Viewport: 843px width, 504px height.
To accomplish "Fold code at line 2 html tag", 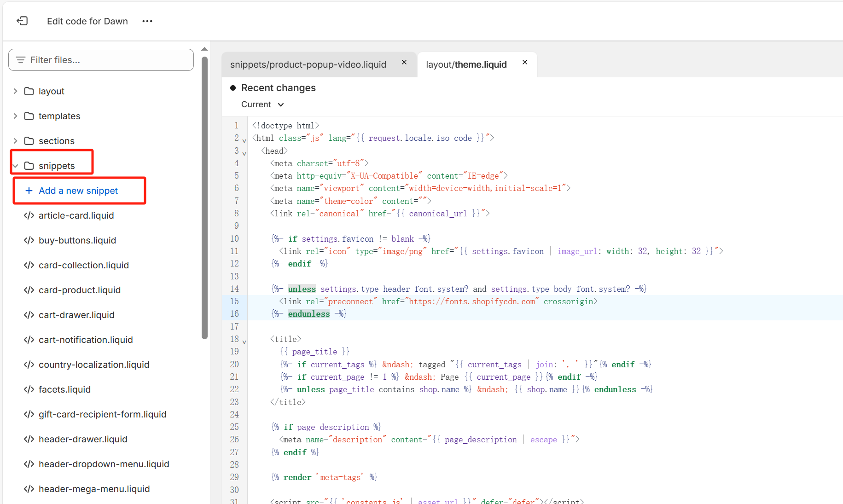I will 244,140.
